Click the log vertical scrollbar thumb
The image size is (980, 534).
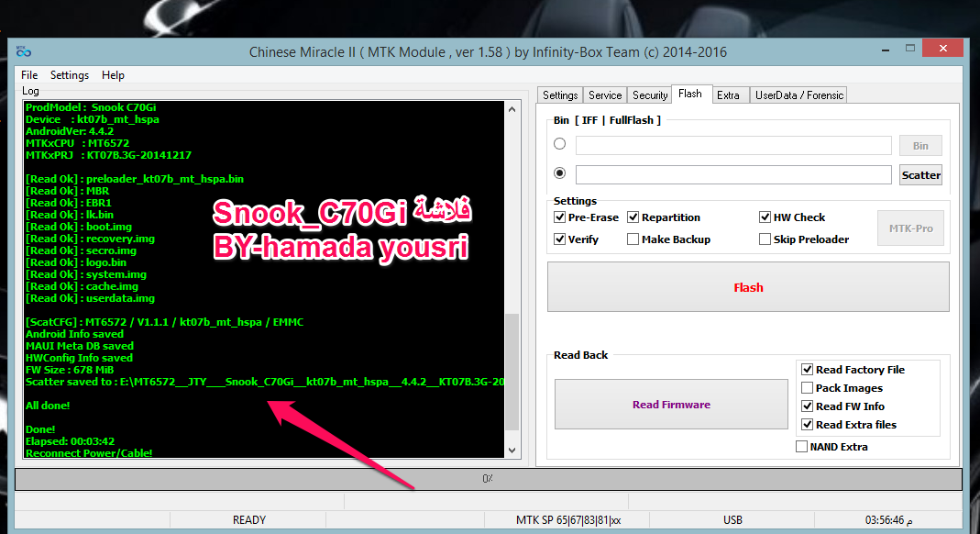512,372
